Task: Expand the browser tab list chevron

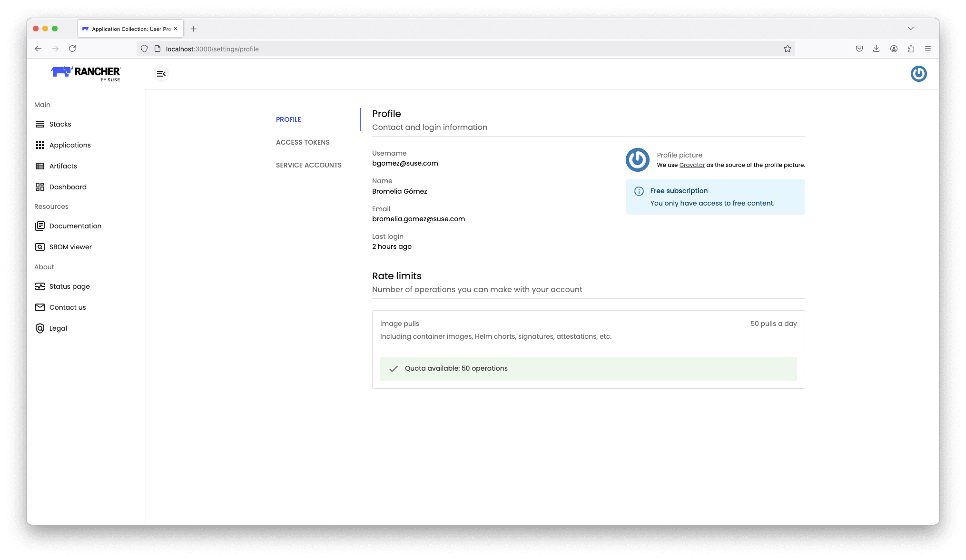Action: point(910,29)
